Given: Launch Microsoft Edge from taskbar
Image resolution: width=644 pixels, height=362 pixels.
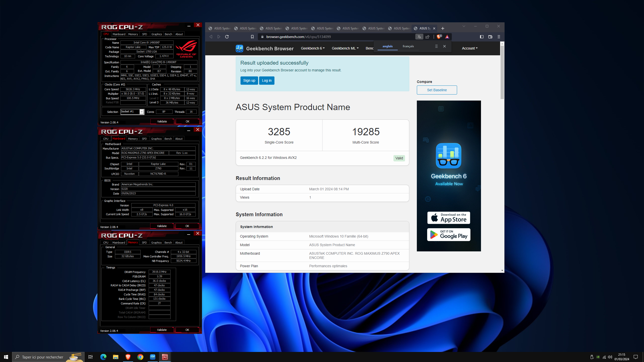Looking at the screenshot, I should (x=103, y=357).
